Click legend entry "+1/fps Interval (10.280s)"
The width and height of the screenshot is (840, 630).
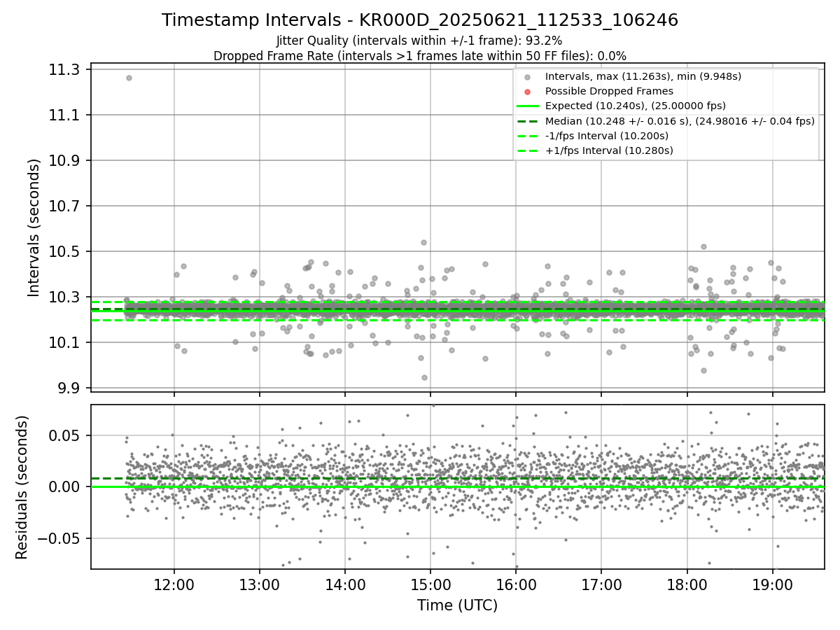[609, 150]
